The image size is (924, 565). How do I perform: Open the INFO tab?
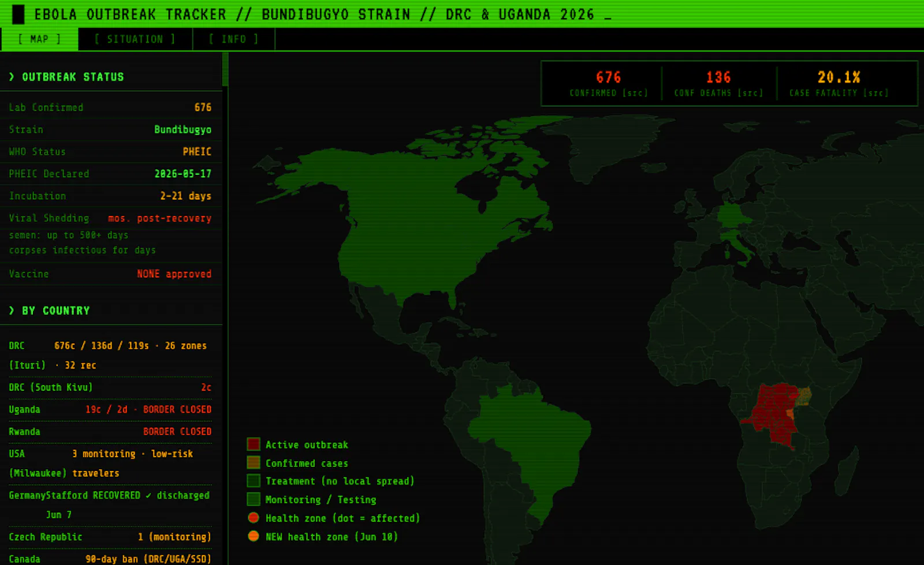coord(233,39)
